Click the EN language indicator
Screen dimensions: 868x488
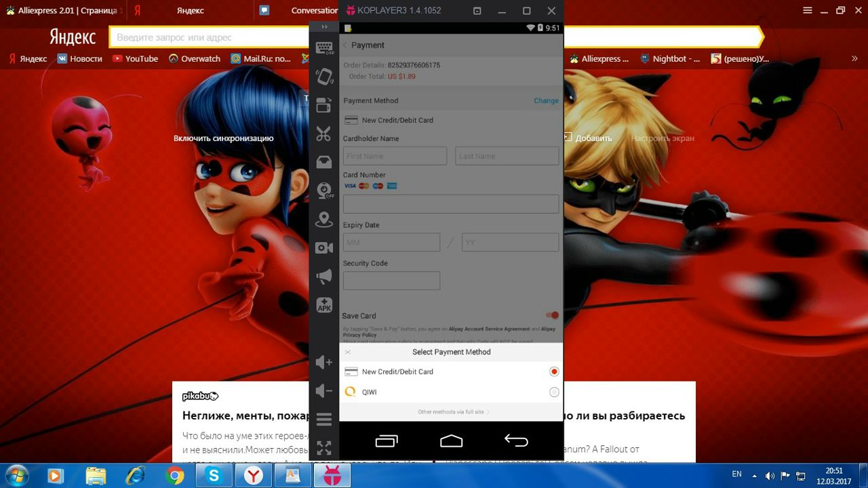click(737, 474)
